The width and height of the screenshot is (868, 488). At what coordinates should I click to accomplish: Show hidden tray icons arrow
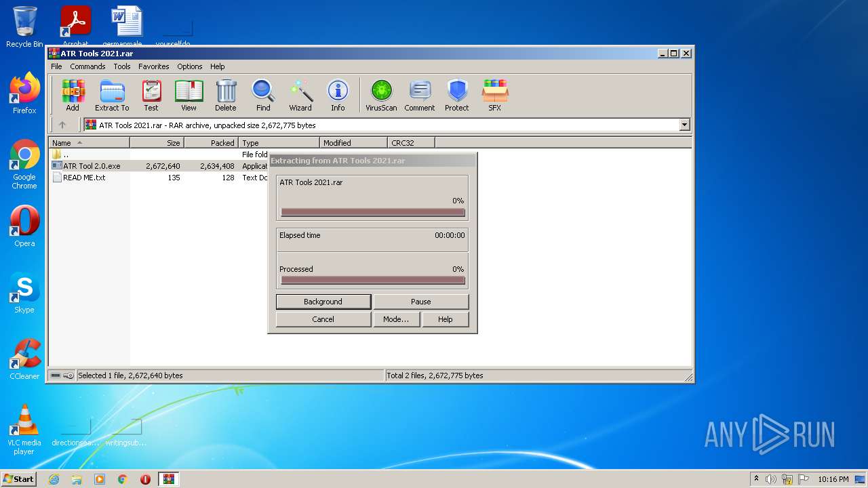(x=756, y=479)
